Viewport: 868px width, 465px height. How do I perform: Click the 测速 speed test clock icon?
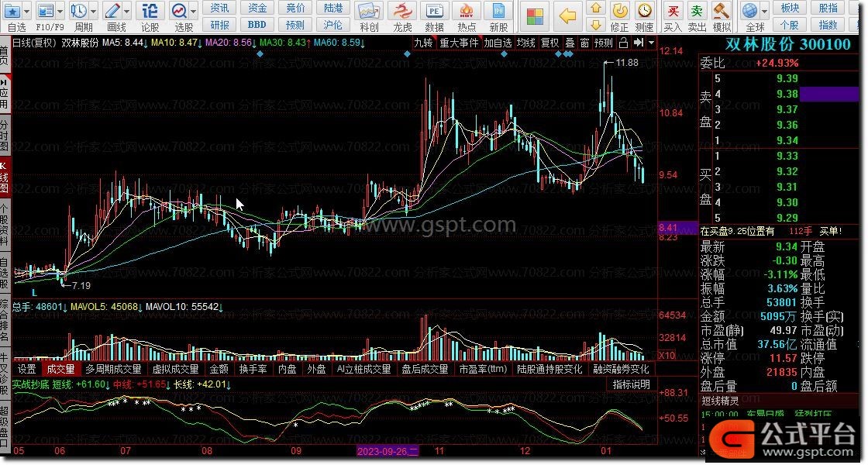coord(644,11)
